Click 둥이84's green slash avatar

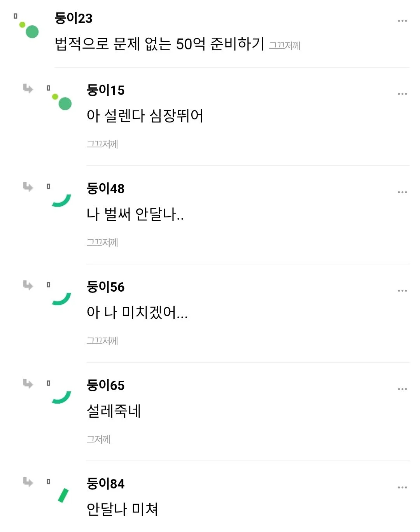(x=63, y=495)
